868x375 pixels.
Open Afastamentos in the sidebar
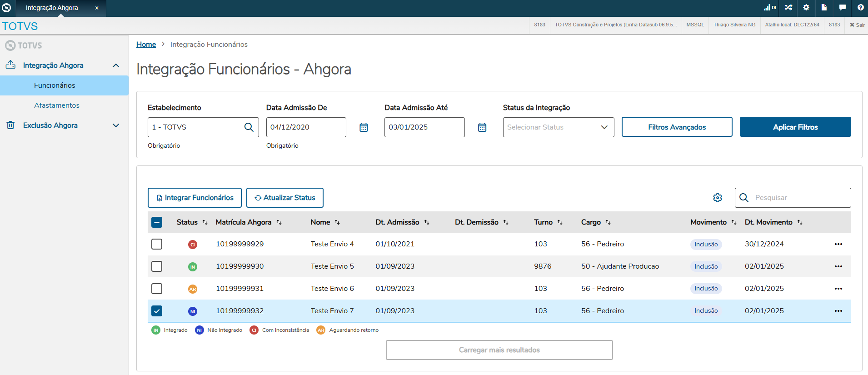[64, 105]
